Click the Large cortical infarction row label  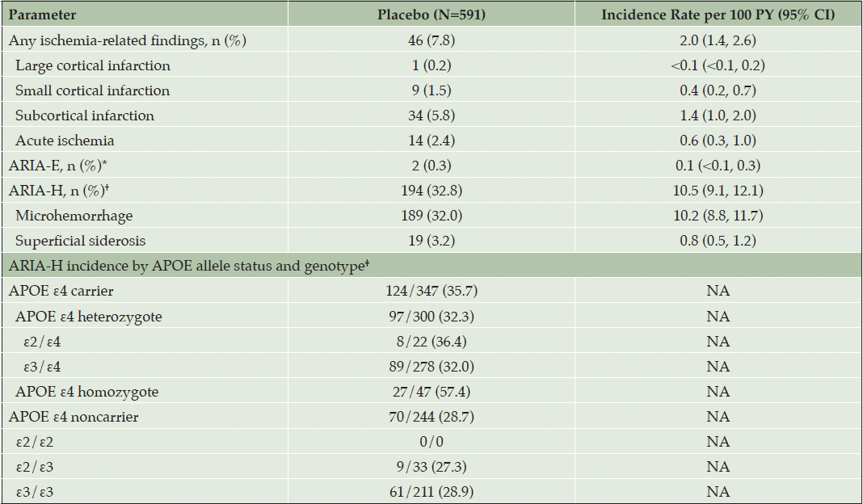(x=93, y=65)
